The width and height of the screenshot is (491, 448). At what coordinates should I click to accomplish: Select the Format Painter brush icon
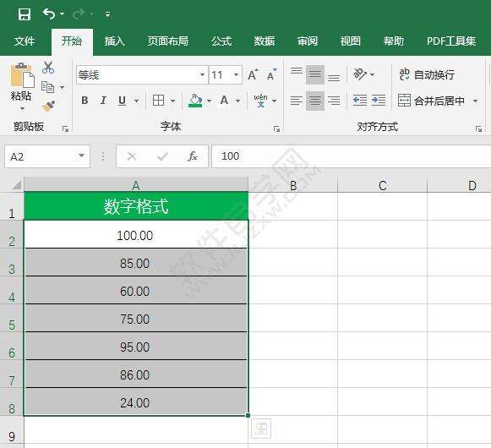pyautogui.click(x=48, y=107)
